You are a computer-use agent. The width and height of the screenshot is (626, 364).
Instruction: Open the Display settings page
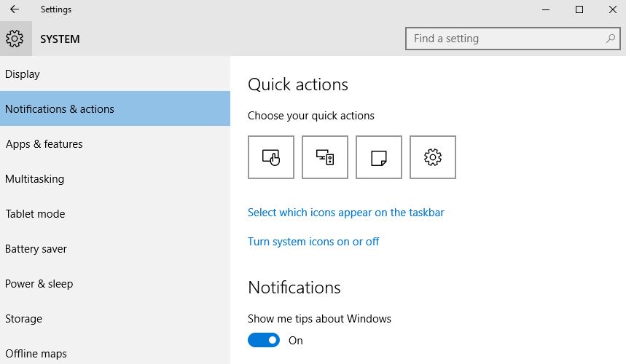coord(23,74)
